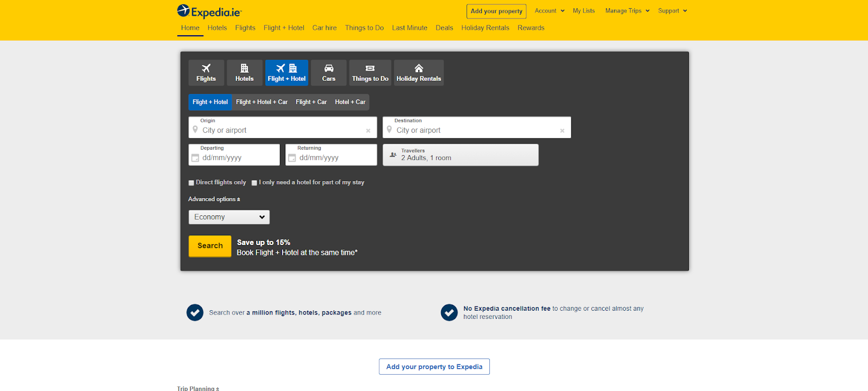
Task: Open Holiday Rentals in top navigation
Action: click(485, 28)
